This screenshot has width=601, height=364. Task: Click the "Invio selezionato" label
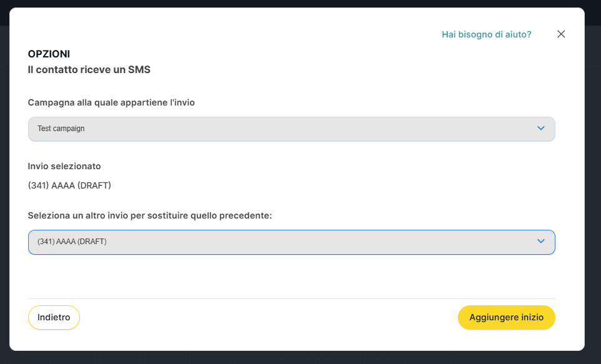(x=64, y=166)
